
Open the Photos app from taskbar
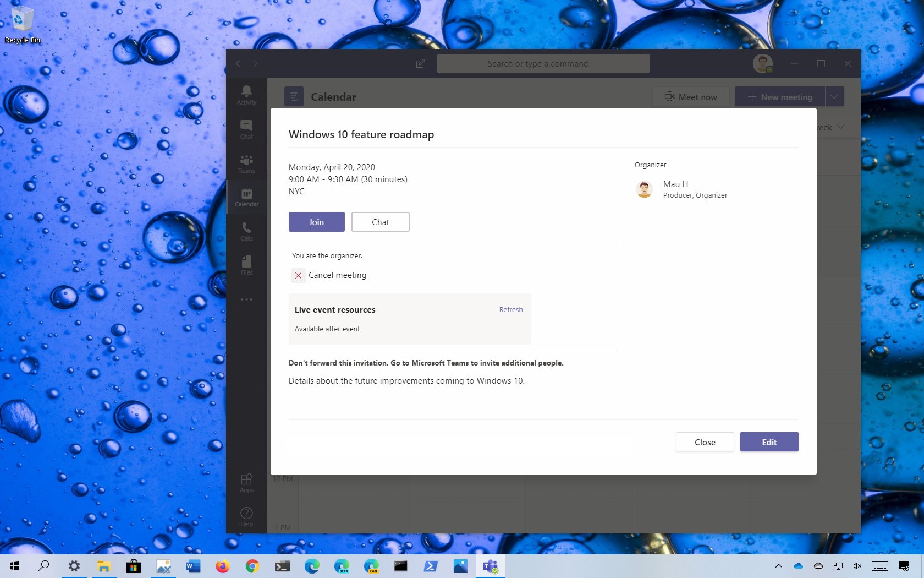(x=460, y=566)
